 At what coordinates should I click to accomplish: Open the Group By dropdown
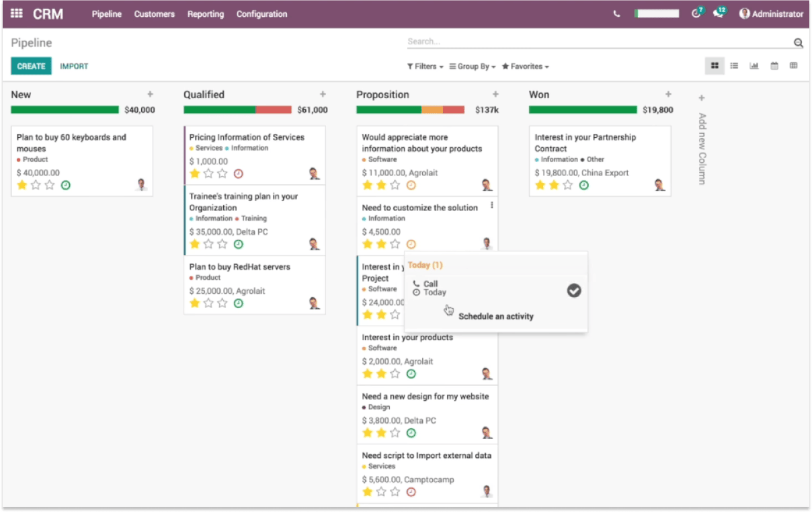[472, 66]
